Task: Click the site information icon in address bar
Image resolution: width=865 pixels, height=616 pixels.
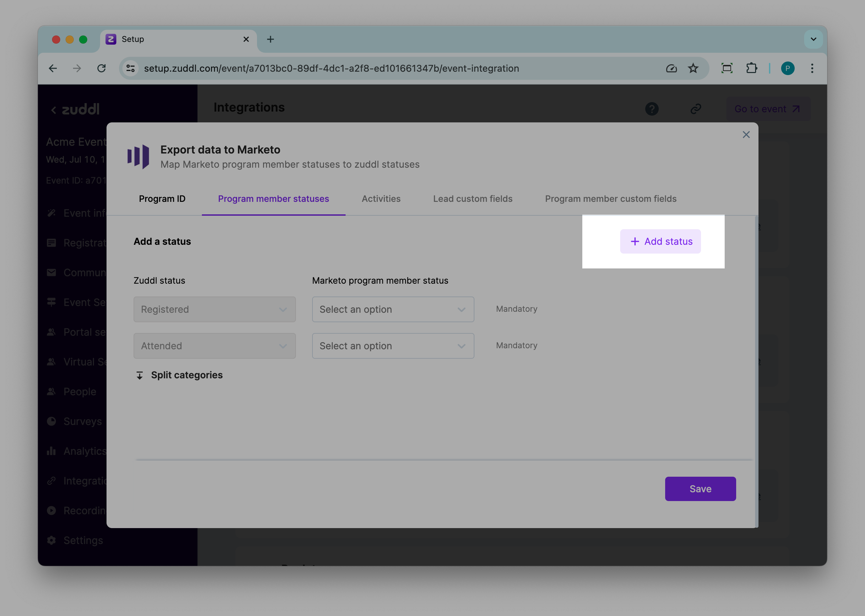Action: click(x=131, y=68)
